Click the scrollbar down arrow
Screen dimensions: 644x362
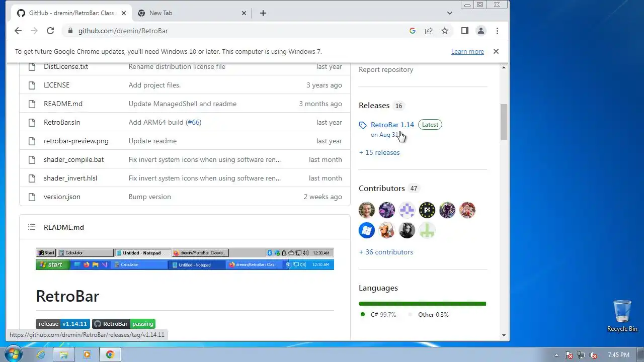(504, 335)
